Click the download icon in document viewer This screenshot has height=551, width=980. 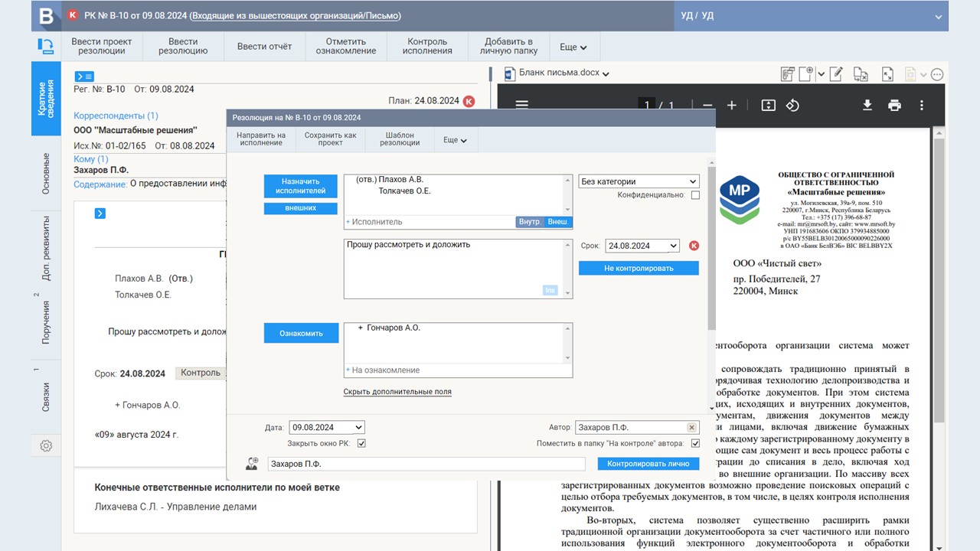point(867,106)
